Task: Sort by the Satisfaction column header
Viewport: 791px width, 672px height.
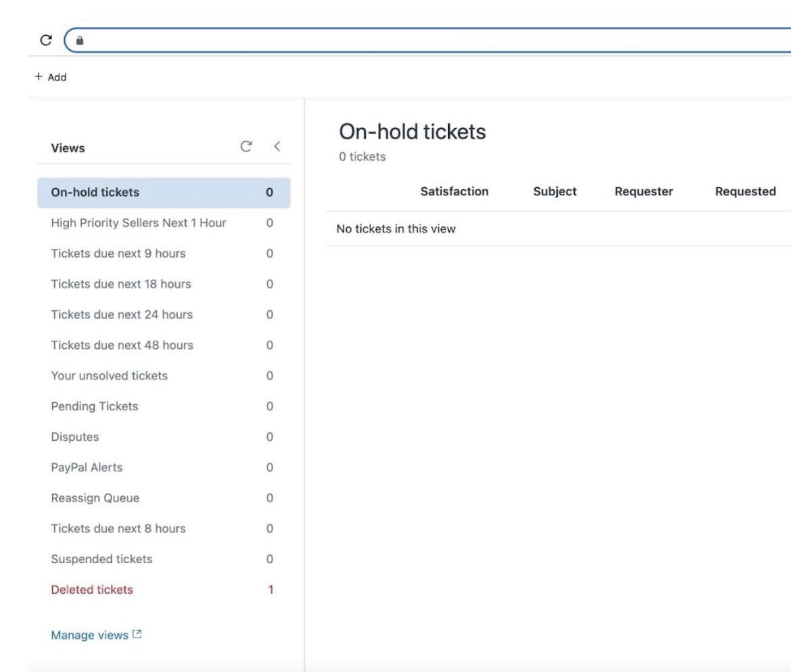Action: (x=454, y=192)
